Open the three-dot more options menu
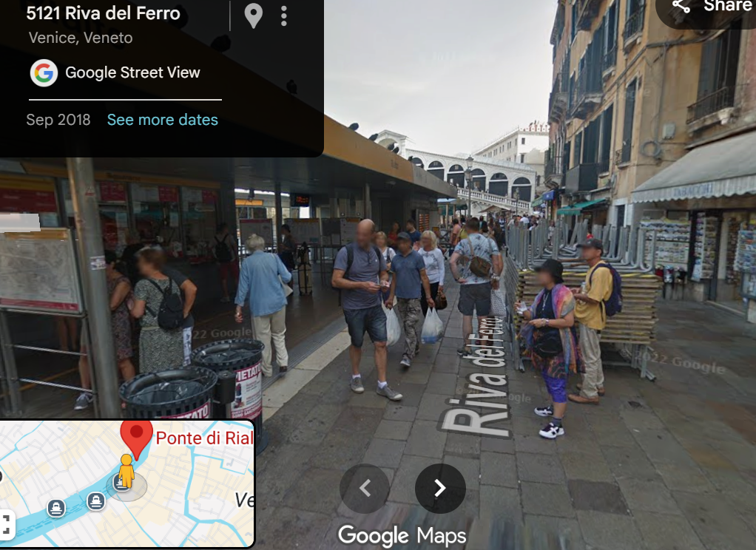 tap(283, 16)
